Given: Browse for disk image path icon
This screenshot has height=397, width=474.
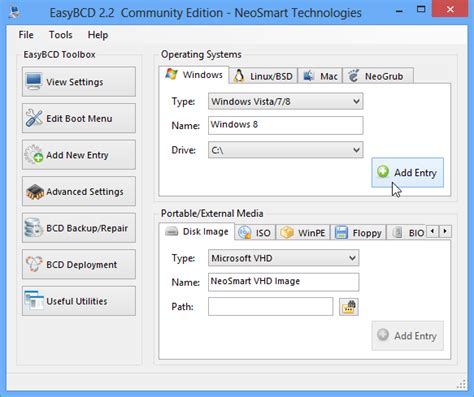Looking at the screenshot, I should (x=349, y=307).
